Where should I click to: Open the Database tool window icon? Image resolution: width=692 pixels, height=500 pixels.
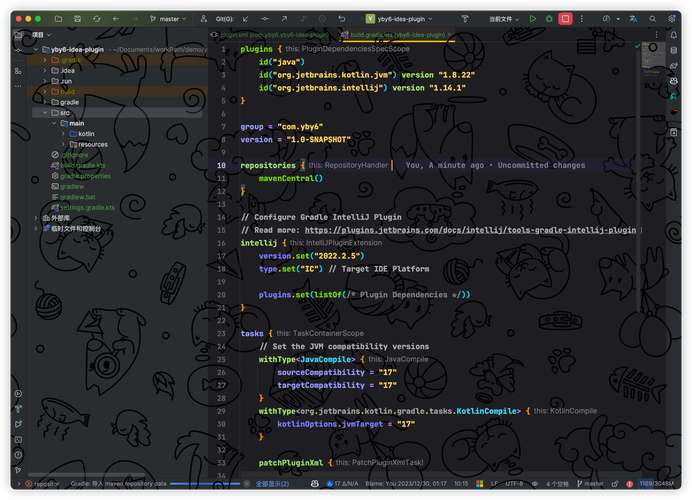[x=673, y=50]
